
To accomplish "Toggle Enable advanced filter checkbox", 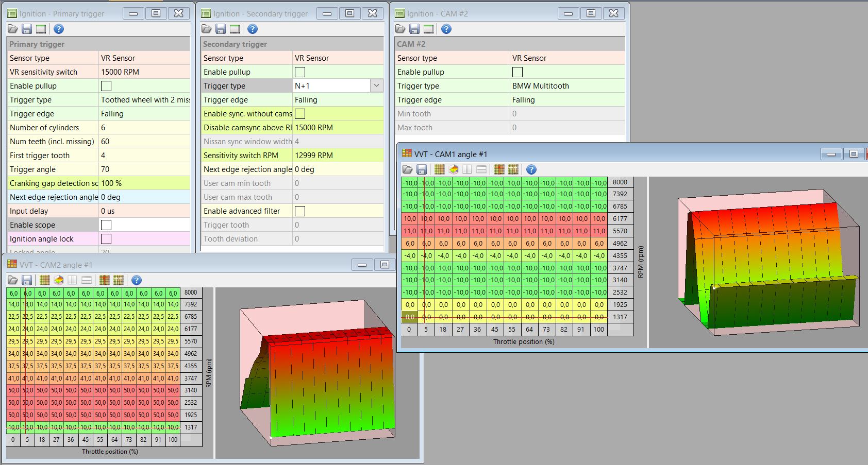I will (x=300, y=211).
